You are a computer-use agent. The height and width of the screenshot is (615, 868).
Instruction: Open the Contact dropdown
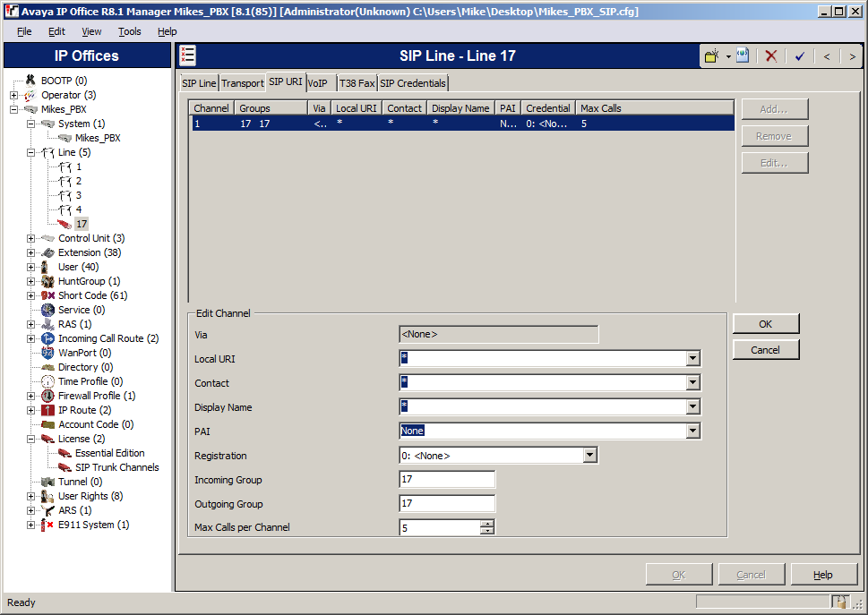(693, 383)
